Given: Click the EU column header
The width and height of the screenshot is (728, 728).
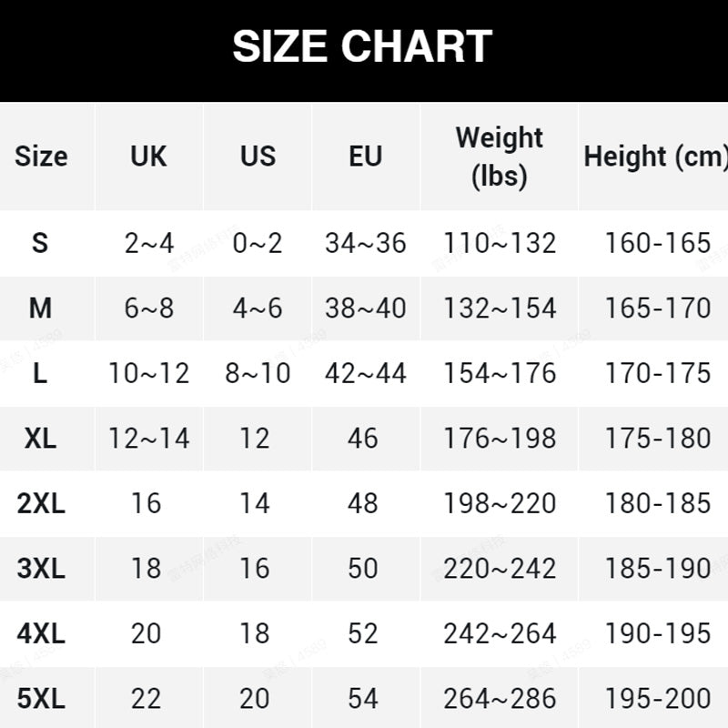Looking at the screenshot, I should click(365, 156).
